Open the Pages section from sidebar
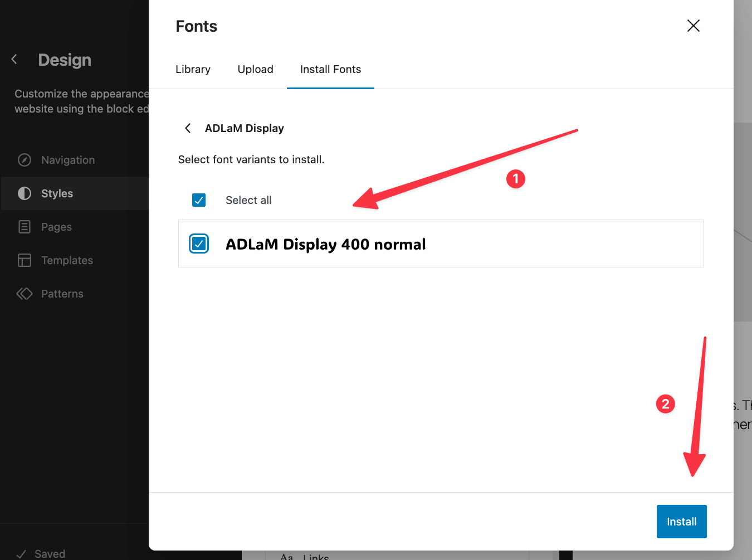This screenshot has width=752, height=560. click(56, 227)
